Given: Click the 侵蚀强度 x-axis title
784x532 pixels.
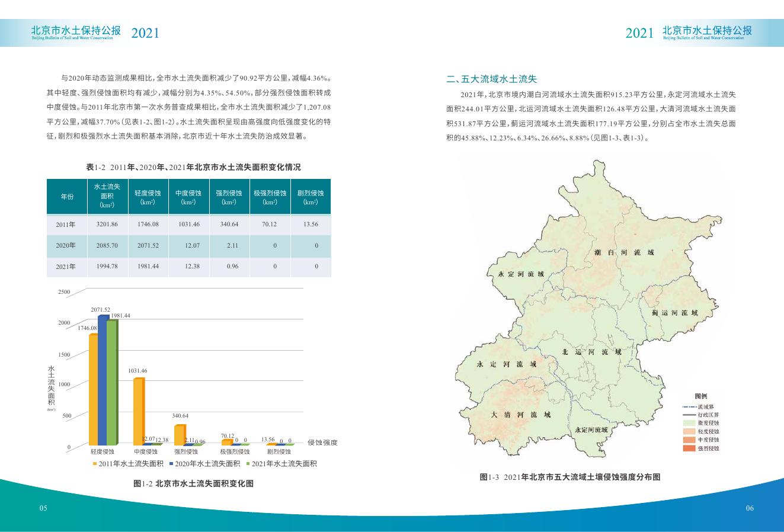Looking at the screenshot, I should click(322, 443).
